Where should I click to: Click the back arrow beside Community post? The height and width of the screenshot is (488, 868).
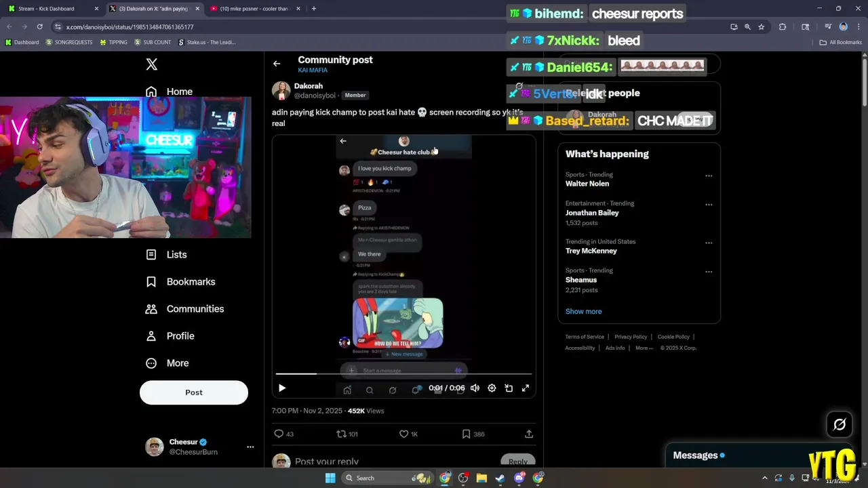point(277,64)
